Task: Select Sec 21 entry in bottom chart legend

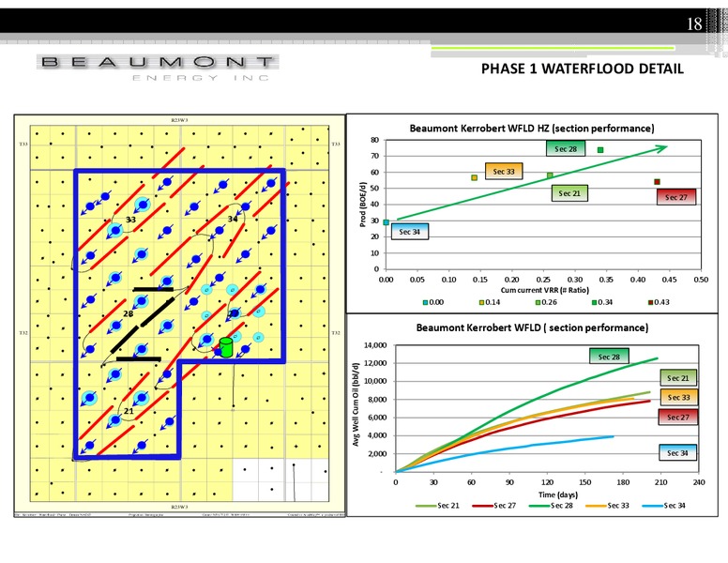Action: coord(437,506)
